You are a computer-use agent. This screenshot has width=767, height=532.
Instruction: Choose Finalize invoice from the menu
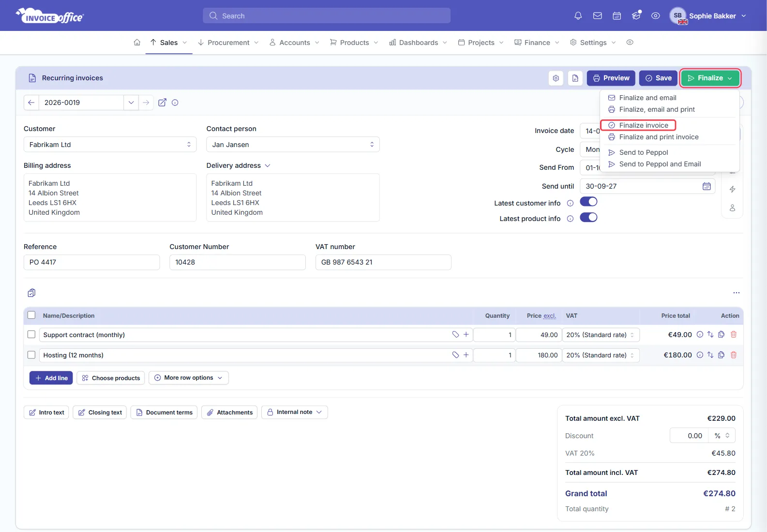(x=638, y=125)
